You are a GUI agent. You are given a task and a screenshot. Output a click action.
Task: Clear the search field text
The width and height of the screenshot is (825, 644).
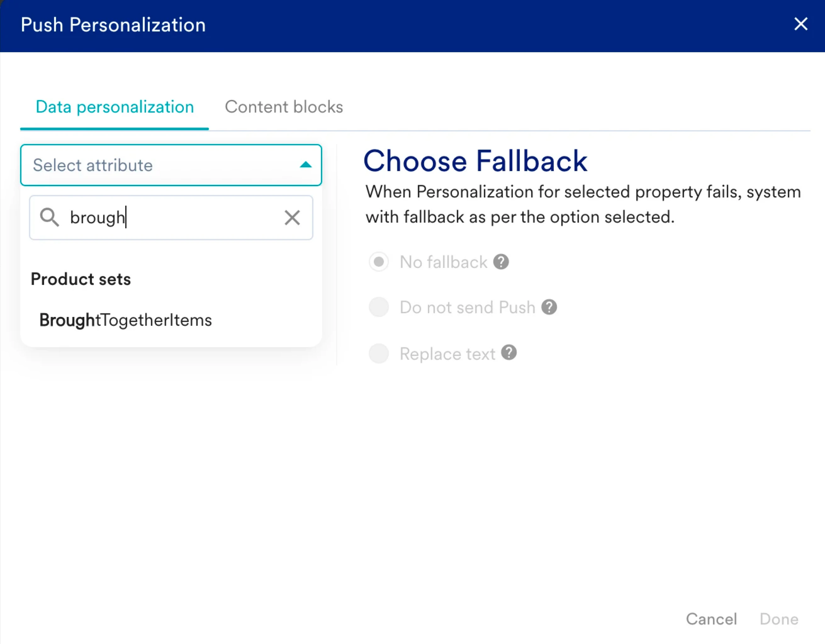292,218
